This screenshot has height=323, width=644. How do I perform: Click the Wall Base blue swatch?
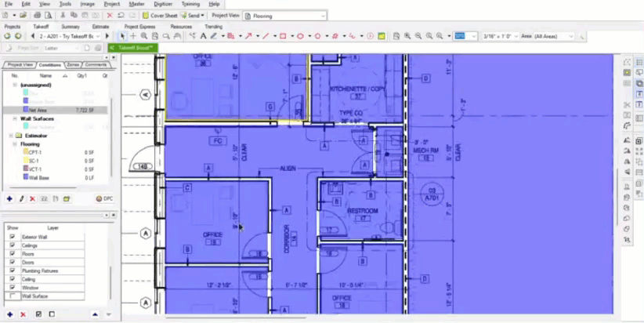26,177
